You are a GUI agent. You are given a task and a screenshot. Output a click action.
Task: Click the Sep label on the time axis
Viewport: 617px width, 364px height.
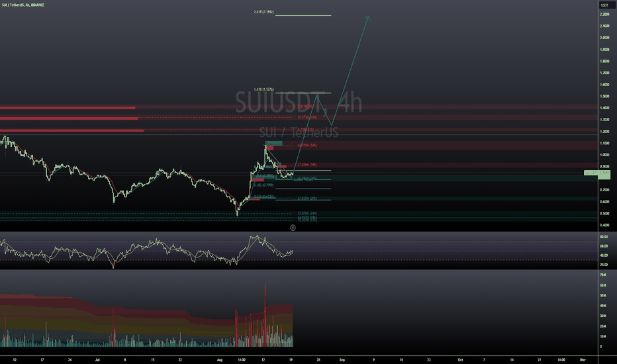point(342,359)
